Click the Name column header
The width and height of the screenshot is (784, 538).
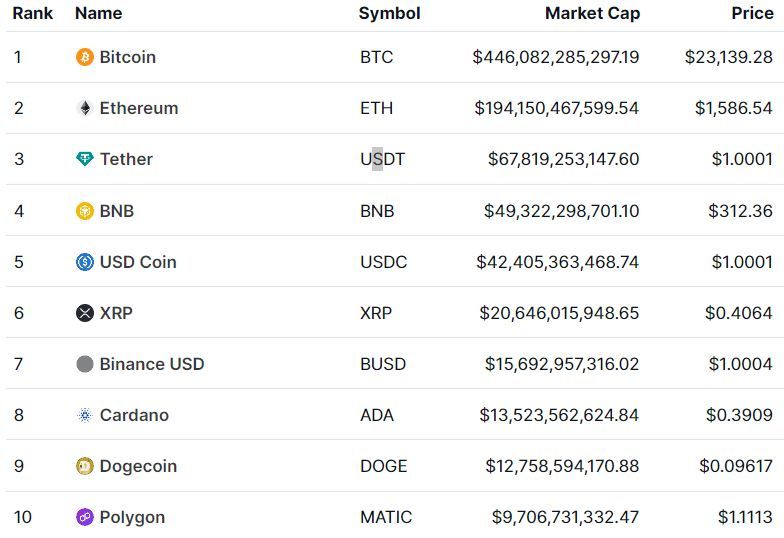pyautogui.click(x=98, y=13)
